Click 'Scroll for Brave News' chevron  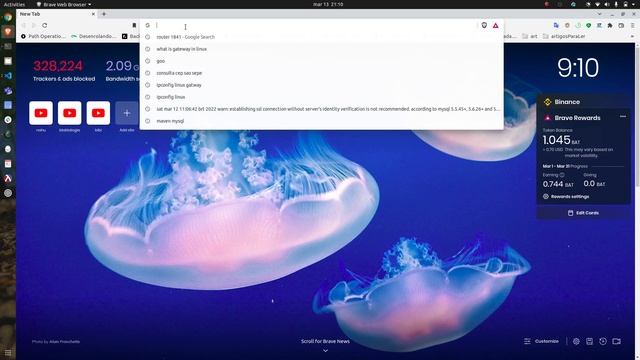(325, 351)
